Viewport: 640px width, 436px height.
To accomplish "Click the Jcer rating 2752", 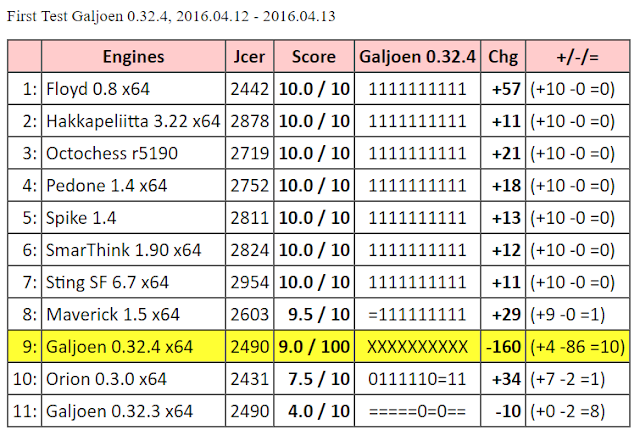I will point(249,186).
